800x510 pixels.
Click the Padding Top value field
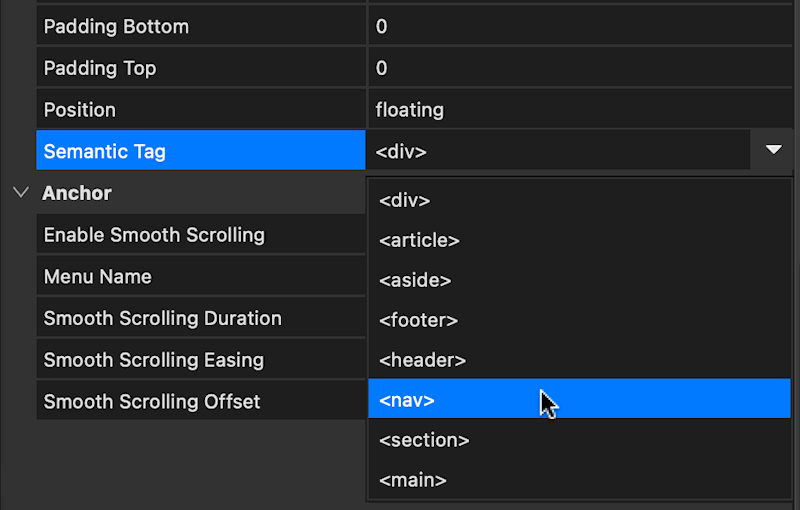pos(580,68)
